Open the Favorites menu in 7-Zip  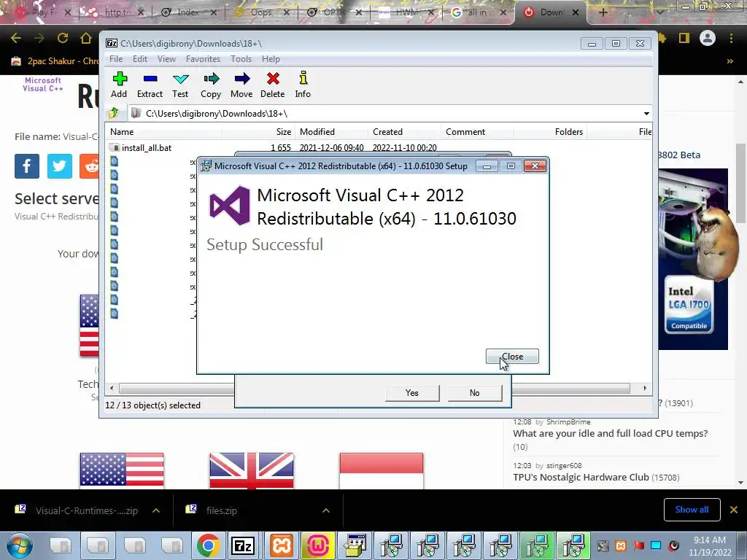point(203,59)
